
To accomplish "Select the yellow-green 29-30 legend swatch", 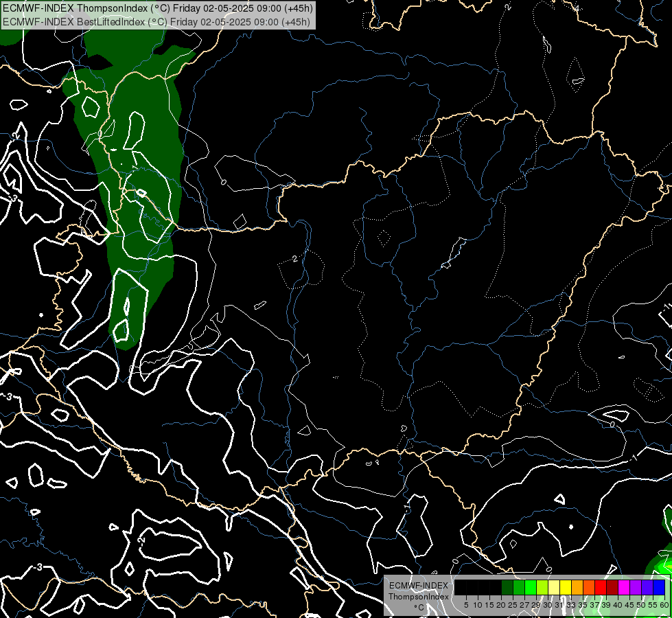I will (542, 588).
